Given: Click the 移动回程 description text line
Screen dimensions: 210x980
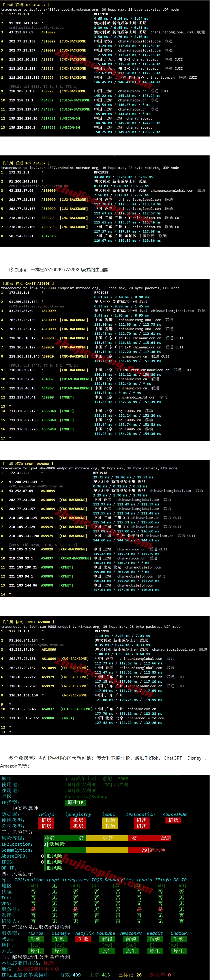Looking at the screenshot, I should (x=59, y=270).
